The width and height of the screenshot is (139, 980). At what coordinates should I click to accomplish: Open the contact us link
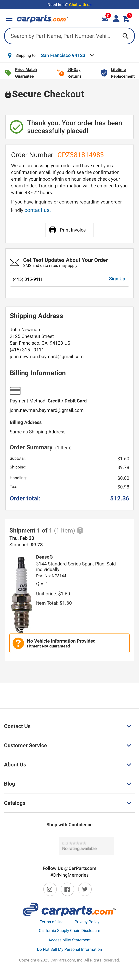37,210
